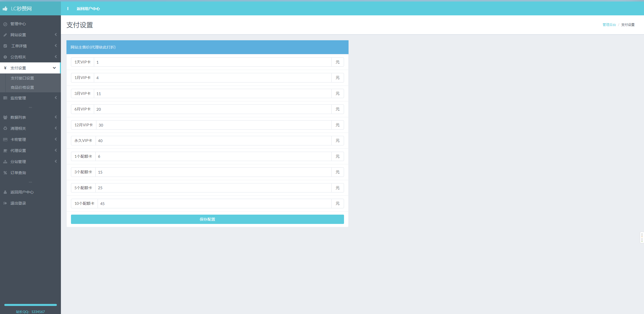Click the 永久VIP卡 price input field
The width and height of the screenshot is (644, 314).
pos(213,141)
